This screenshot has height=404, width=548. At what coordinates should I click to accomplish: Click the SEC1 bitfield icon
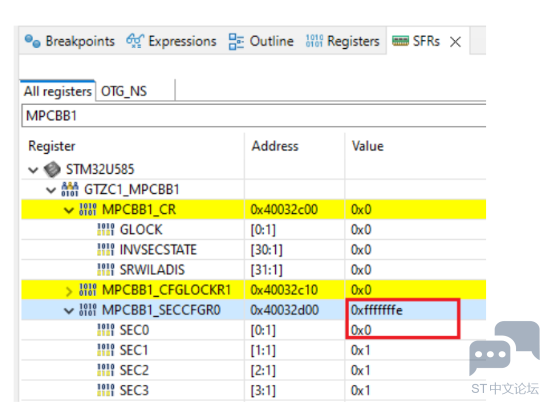click(x=106, y=350)
